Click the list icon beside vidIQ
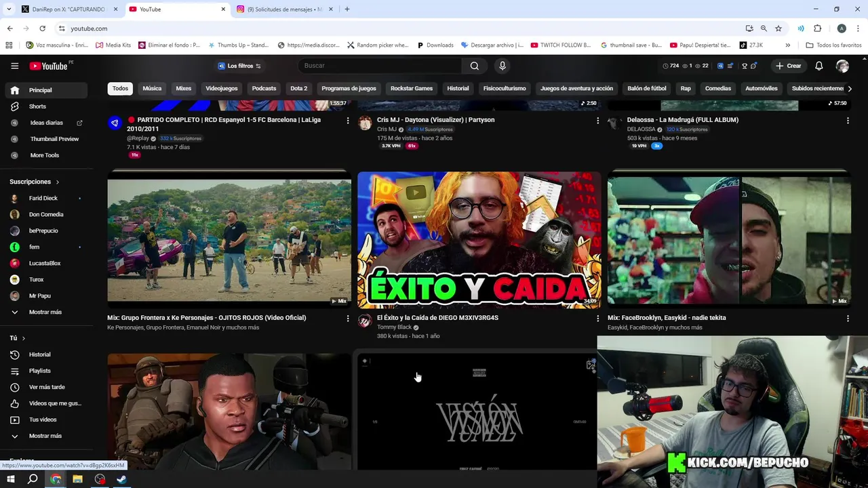This screenshot has height=488, width=868. point(730,66)
